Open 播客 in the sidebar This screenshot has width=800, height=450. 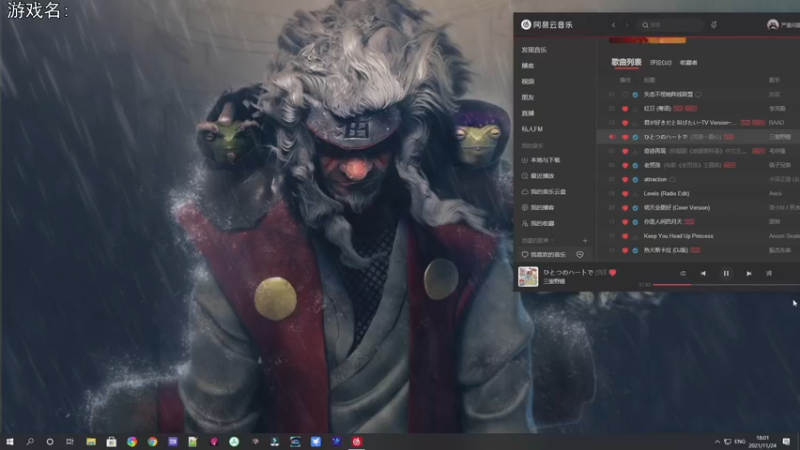click(x=528, y=66)
